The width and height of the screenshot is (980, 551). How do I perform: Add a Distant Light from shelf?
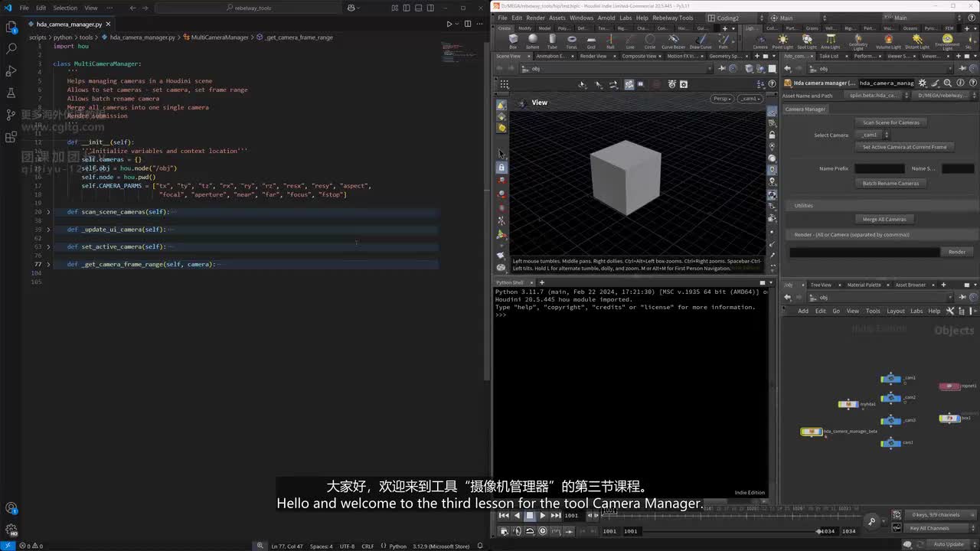[917, 41]
